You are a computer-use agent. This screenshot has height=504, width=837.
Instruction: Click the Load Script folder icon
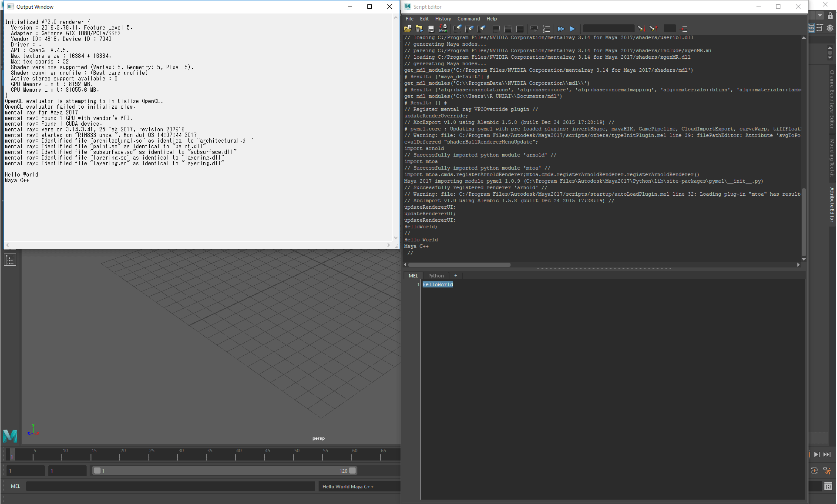point(407,29)
